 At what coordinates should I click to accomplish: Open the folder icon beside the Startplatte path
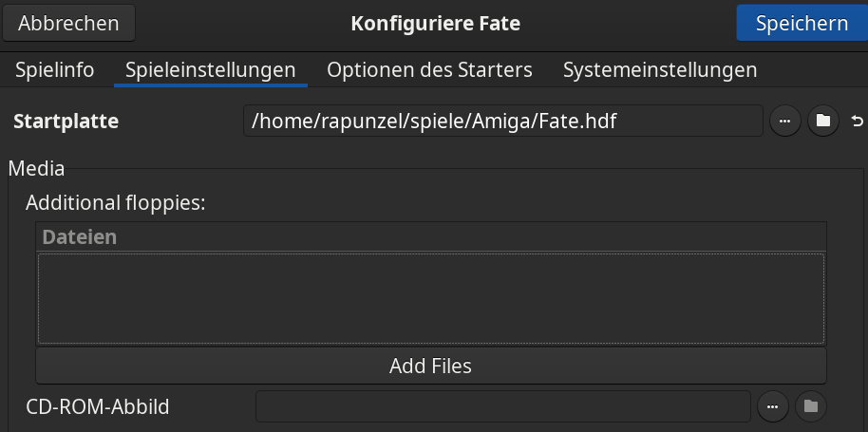coord(823,121)
